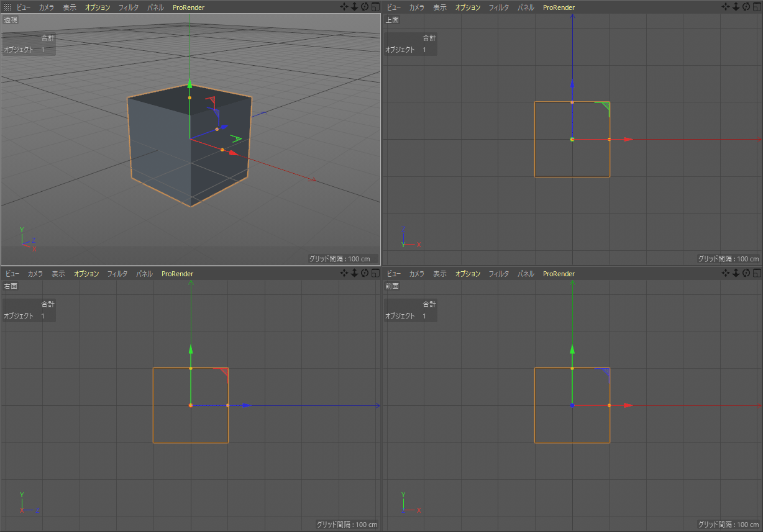Open オプション menu in perspective viewport
The width and height of the screenshot is (763, 532).
[x=98, y=7]
